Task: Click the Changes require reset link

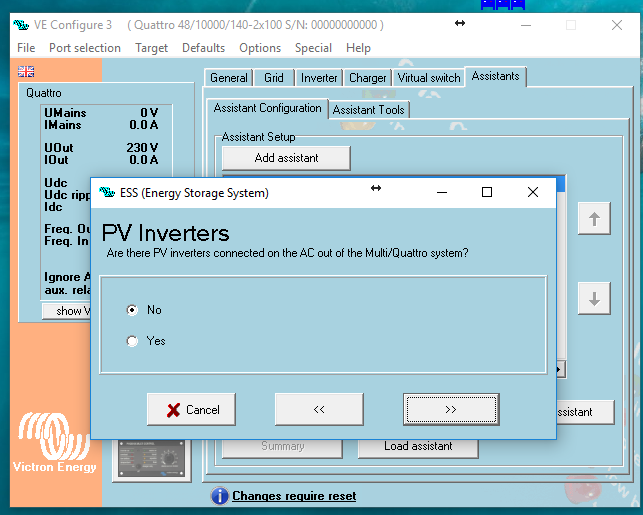Action: click(x=294, y=496)
